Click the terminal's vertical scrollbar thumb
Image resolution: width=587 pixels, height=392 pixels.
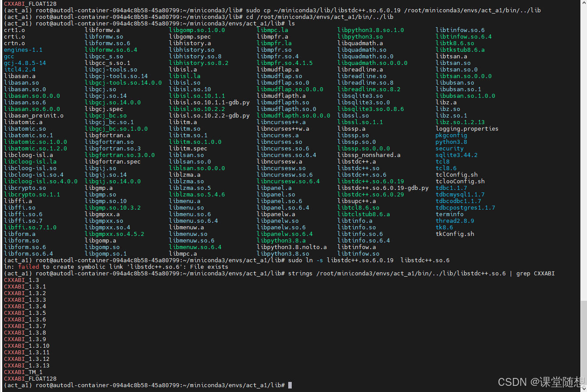tap(583, 344)
